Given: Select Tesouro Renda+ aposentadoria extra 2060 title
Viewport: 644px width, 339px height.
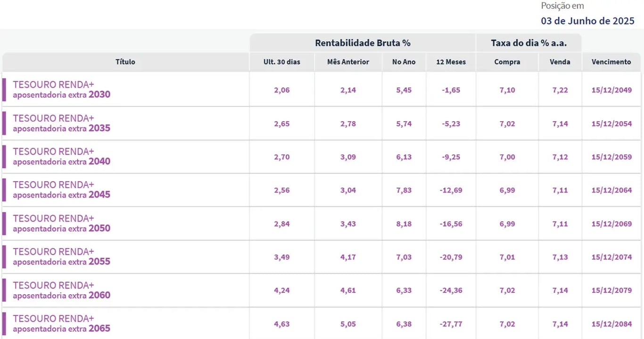Looking at the screenshot, I should point(61,290).
